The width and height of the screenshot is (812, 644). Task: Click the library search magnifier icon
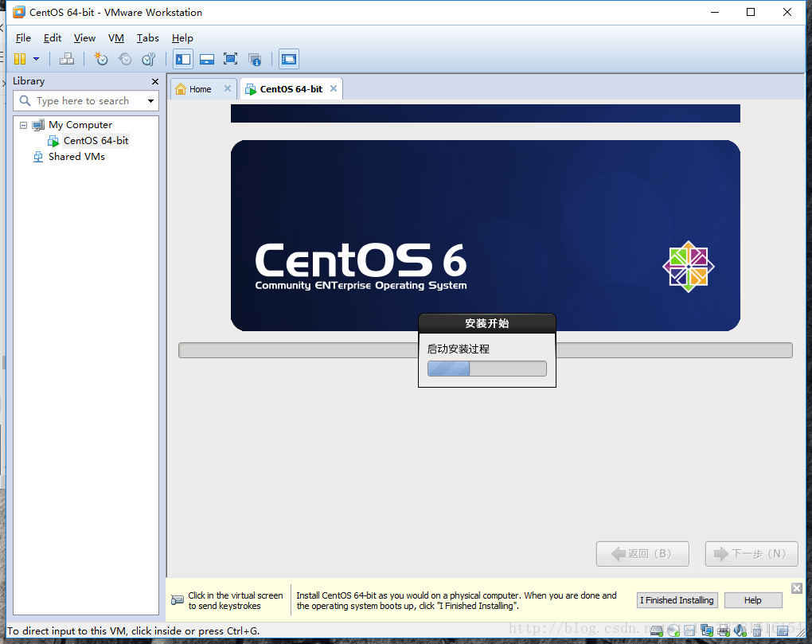click(x=25, y=100)
